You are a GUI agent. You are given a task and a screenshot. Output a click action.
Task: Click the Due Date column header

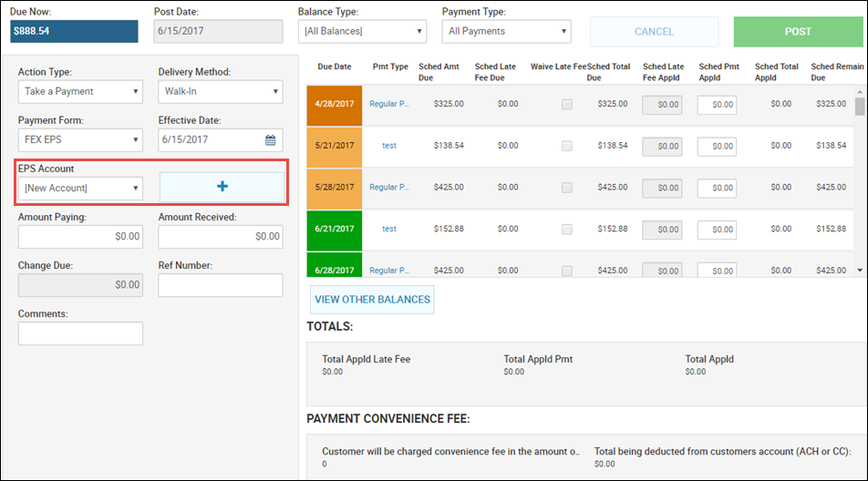click(335, 67)
